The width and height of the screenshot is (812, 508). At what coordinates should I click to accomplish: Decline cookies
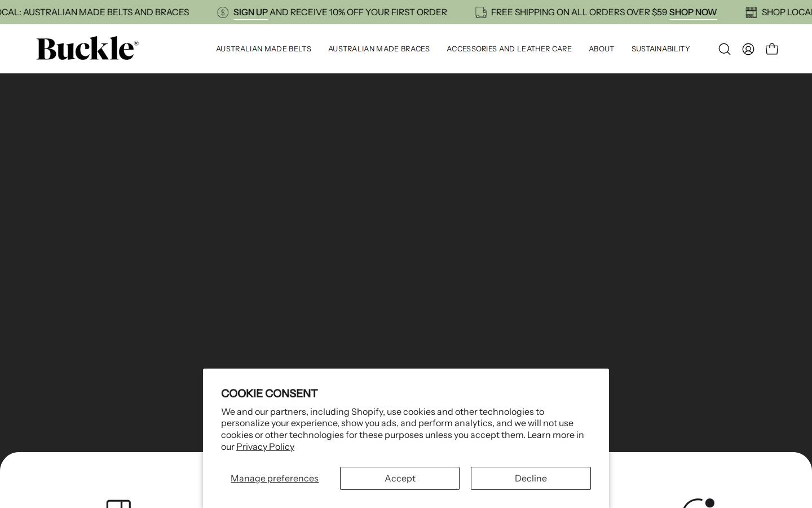click(531, 478)
